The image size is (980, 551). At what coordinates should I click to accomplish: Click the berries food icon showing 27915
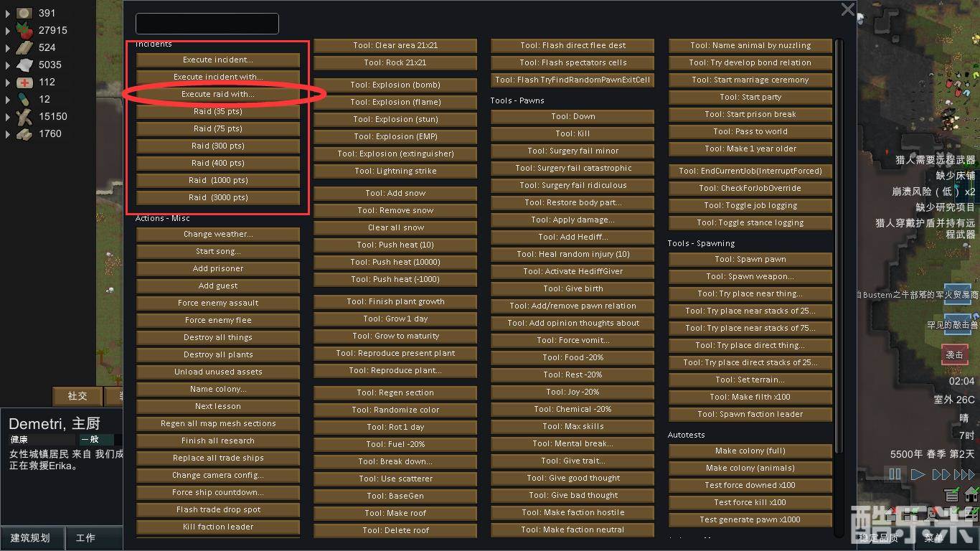[25, 31]
